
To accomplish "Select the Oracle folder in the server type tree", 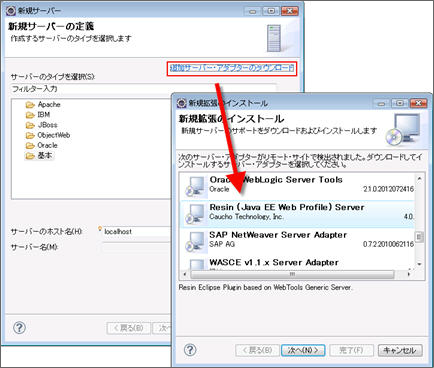I will (47, 145).
